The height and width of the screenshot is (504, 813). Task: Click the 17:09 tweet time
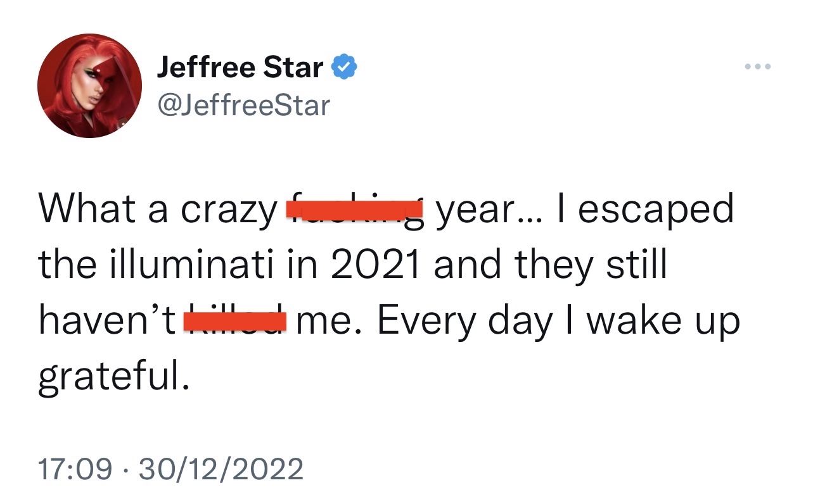[76, 469]
